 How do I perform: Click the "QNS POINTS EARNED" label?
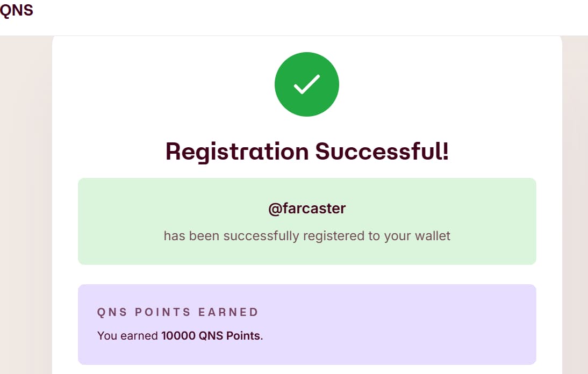tap(178, 312)
